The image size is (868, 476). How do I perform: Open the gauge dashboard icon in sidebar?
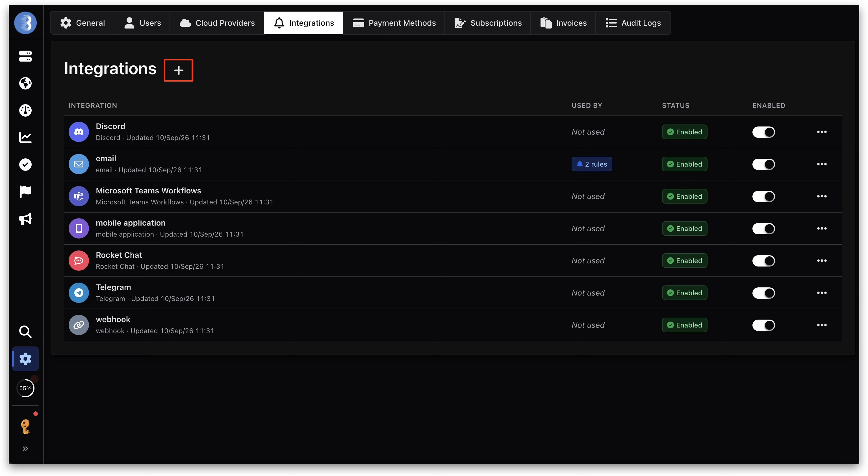coord(25,110)
